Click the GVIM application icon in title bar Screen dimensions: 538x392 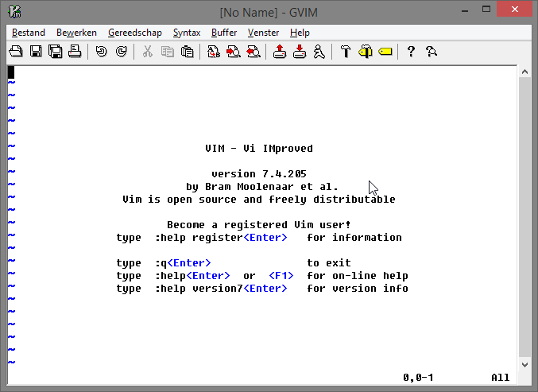click(15, 12)
